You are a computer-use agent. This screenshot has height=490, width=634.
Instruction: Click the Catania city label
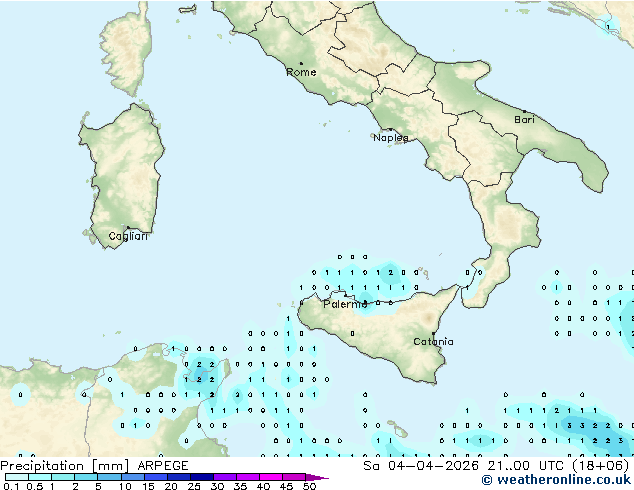pyautogui.click(x=433, y=342)
